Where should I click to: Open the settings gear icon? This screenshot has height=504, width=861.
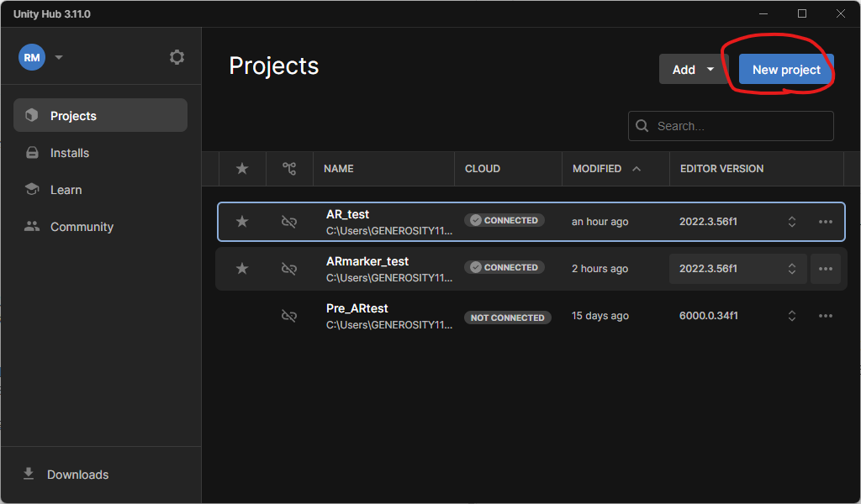177,57
